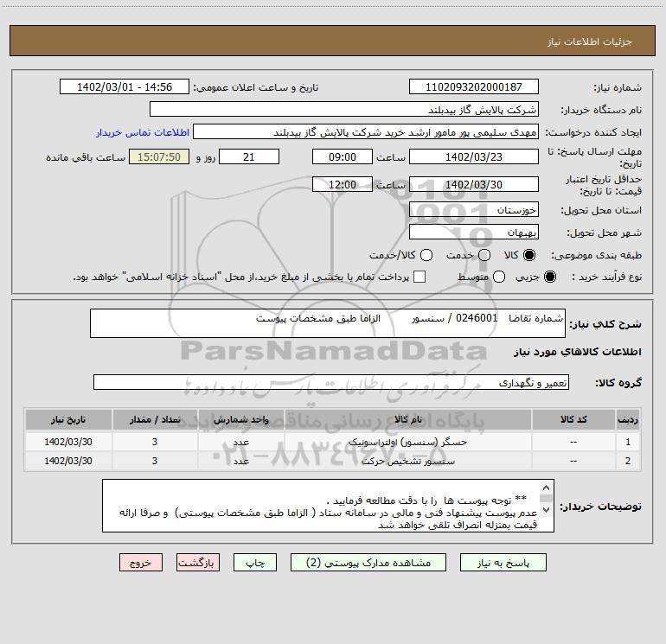Select the خدمت radio button
This screenshot has height=644, width=666.
tap(484, 255)
